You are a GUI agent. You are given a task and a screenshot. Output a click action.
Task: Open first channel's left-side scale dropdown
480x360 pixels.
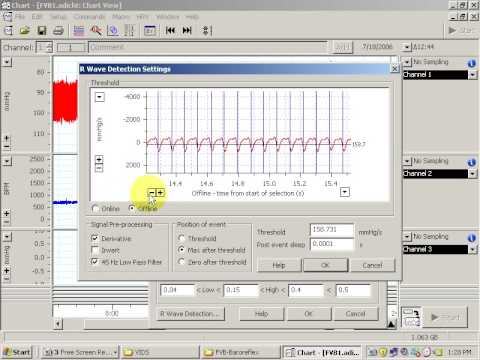pyautogui.click(x=7, y=62)
